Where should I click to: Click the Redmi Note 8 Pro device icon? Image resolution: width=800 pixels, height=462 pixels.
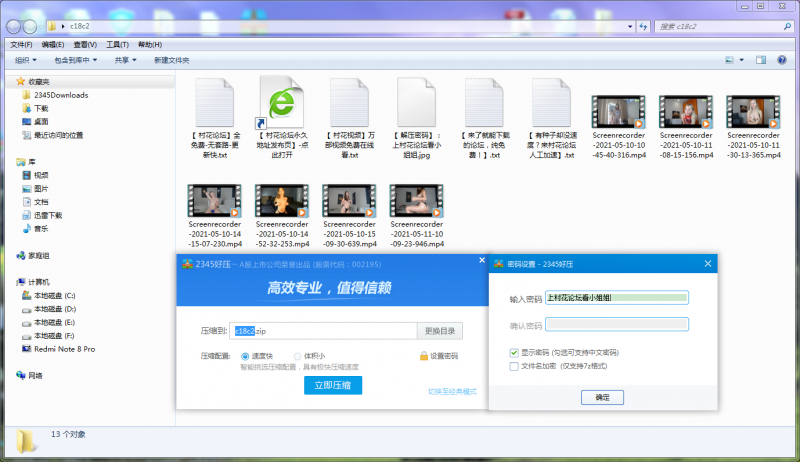26,349
